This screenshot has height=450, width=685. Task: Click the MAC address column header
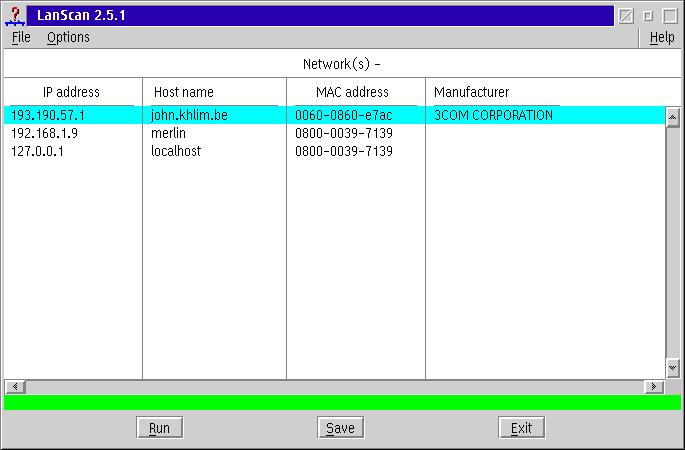(352, 92)
